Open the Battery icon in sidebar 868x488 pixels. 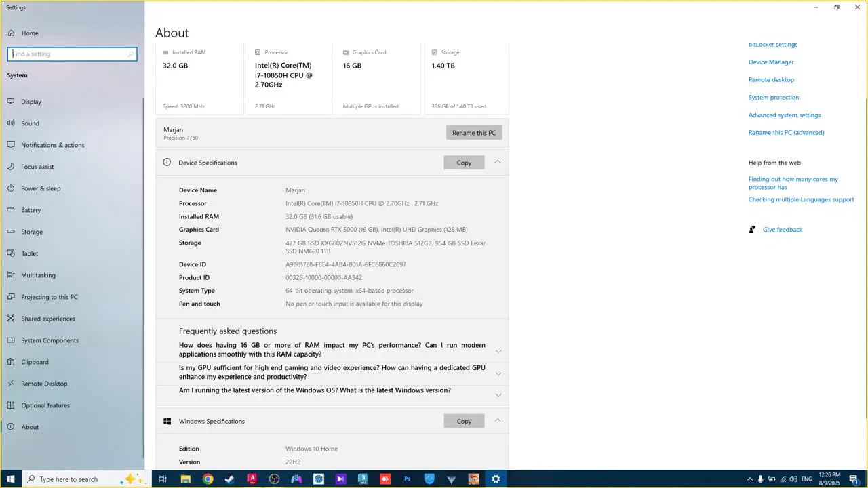11,210
